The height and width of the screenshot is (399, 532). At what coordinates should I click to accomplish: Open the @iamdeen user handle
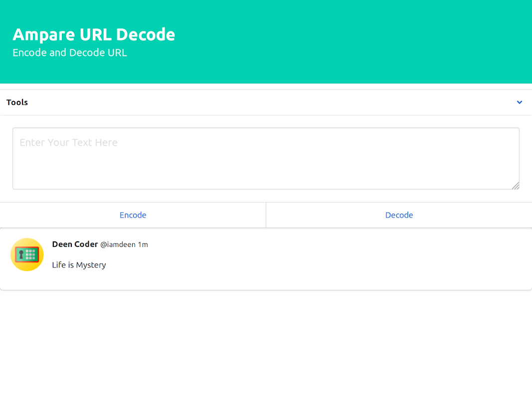point(118,244)
